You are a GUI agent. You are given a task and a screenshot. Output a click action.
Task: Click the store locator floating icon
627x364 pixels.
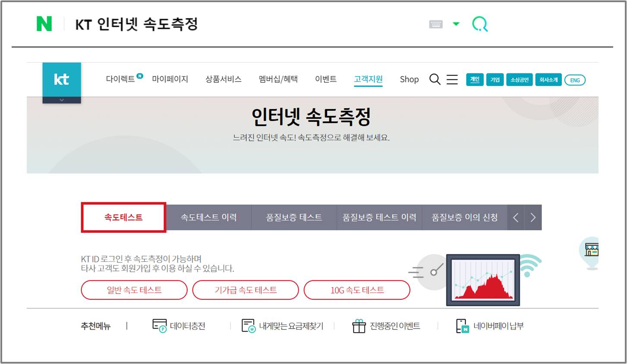click(589, 253)
